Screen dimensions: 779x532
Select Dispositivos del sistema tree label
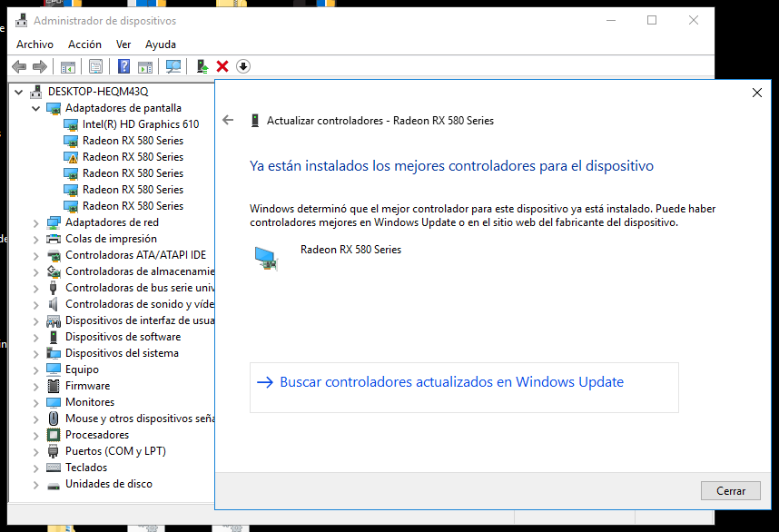click(x=122, y=353)
